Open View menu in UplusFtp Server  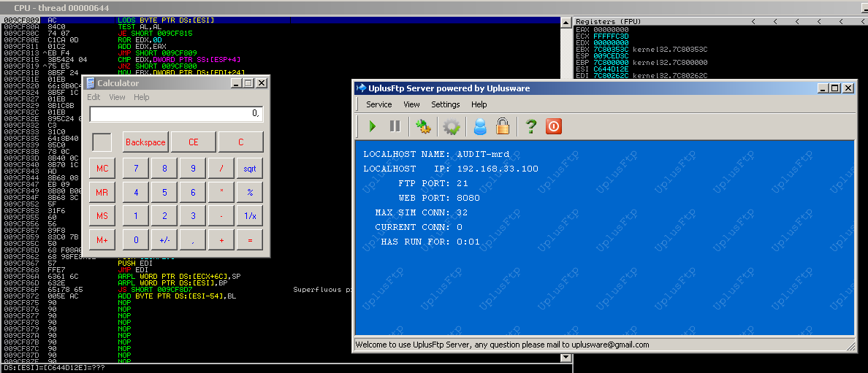(x=411, y=104)
